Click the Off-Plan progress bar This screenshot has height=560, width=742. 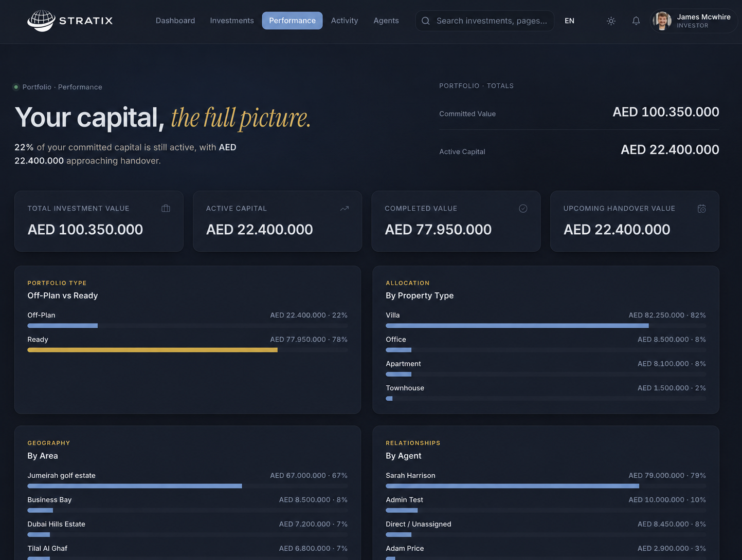click(188, 326)
